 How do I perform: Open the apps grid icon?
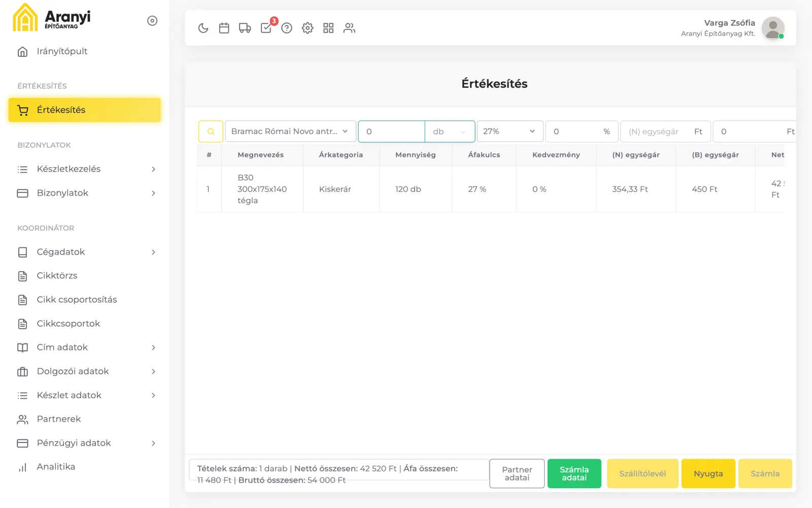pos(328,28)
